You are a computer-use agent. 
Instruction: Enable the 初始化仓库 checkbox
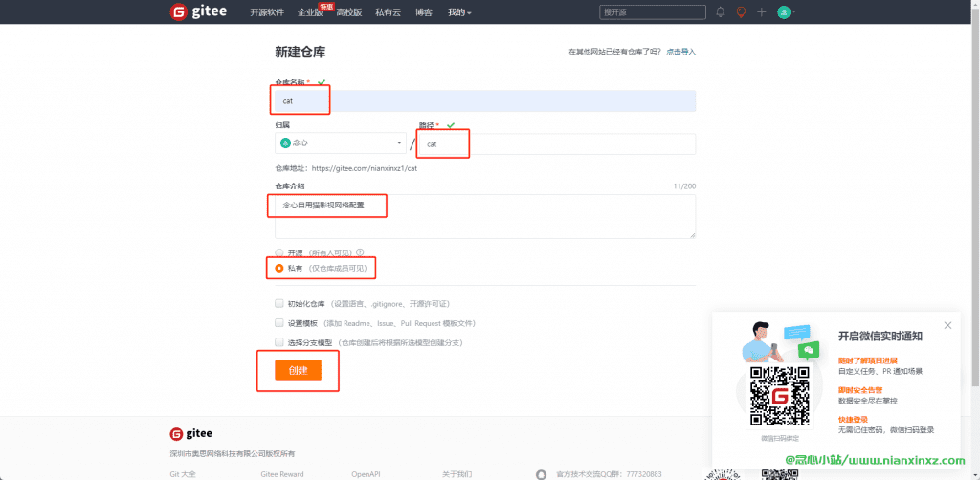(279, 303)
